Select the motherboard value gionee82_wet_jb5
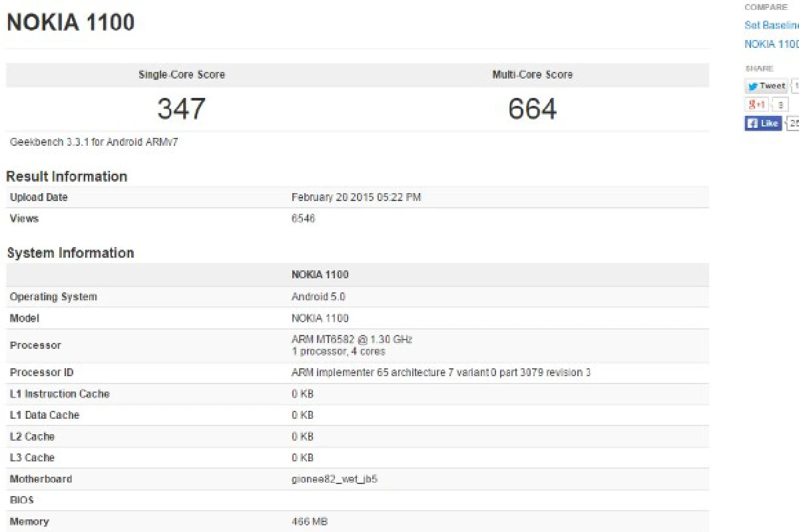The image size is (799, 532). pyautogui.click(x=334, y=479)
